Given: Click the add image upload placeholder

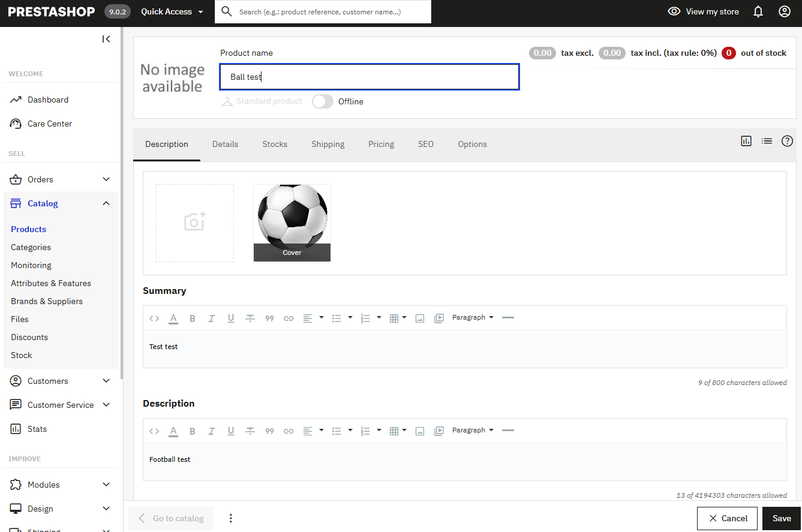Looking at the screenshot, I should pos(195,223).
